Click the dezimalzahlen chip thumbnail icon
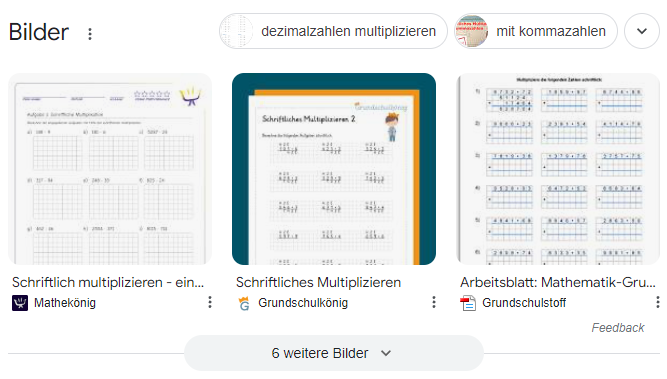Screen dimensions: 667x379 point(237,31)
